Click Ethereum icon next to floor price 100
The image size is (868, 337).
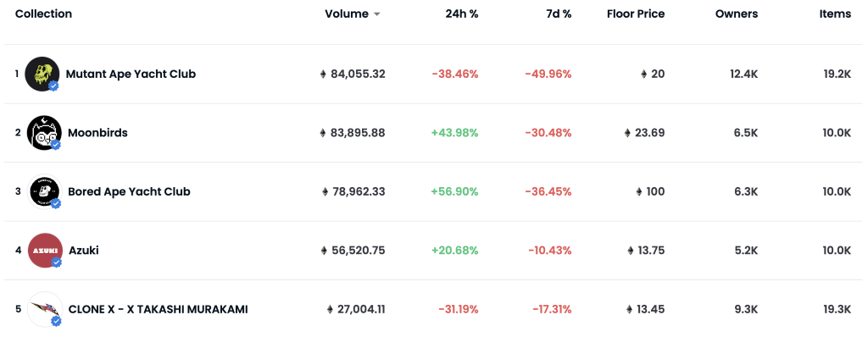[x=639, y=191]
